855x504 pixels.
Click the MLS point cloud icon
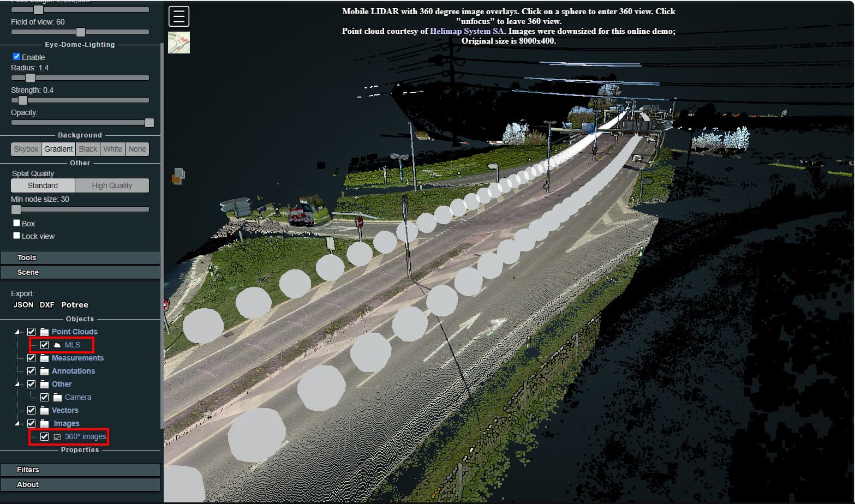point(57,345)
